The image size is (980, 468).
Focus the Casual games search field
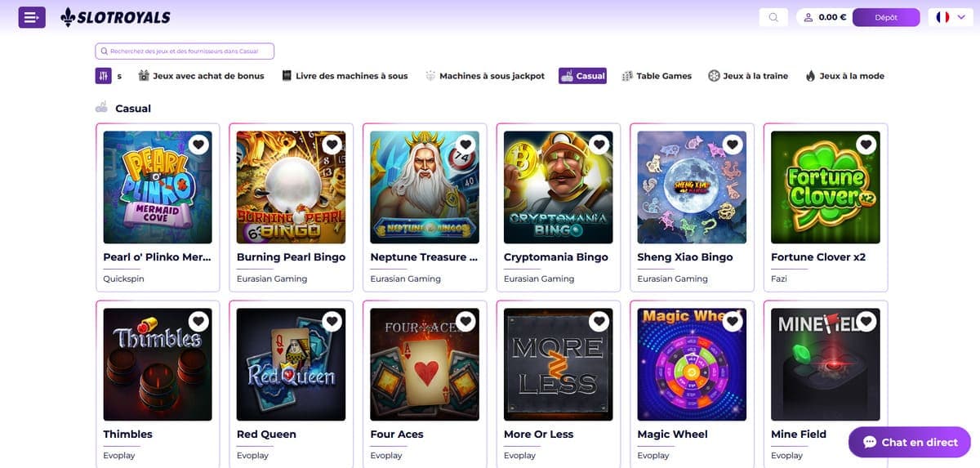coord(185,51)
